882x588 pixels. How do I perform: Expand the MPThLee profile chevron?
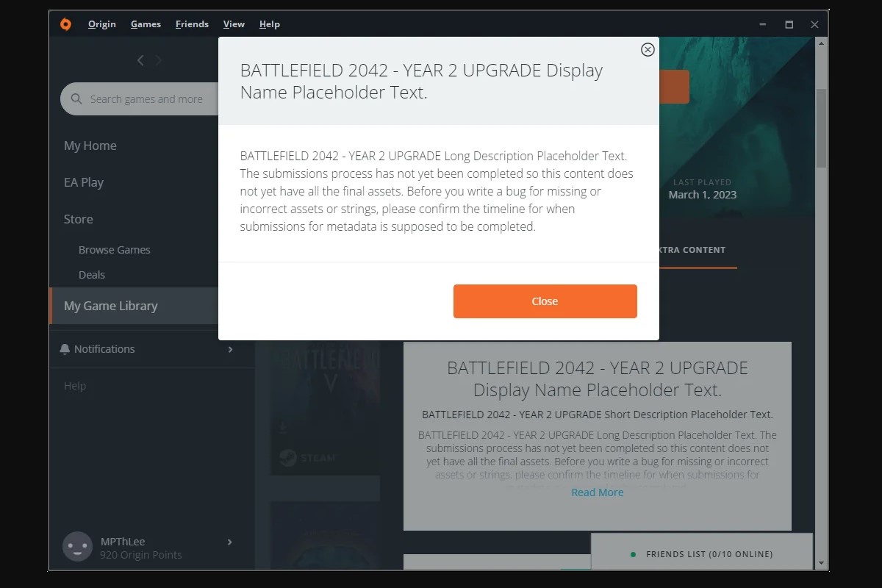click(230, 542)
